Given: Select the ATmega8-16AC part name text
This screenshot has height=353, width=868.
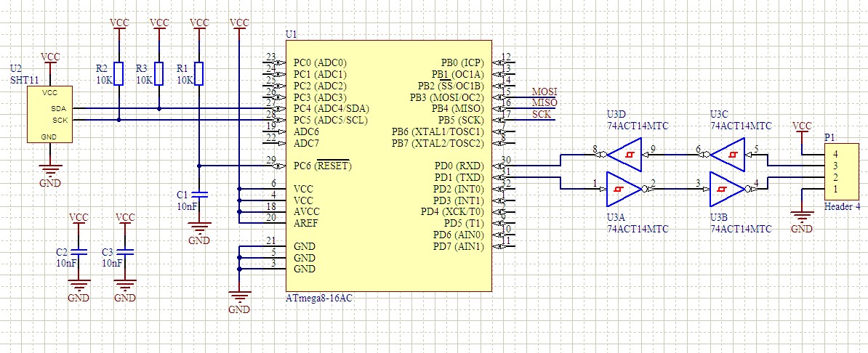Looking at the screenshot, I should point(321,299).
